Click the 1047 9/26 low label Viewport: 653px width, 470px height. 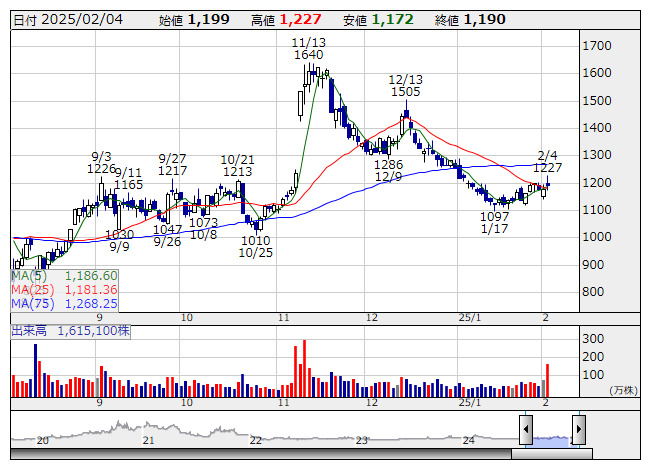pos(167,236)
